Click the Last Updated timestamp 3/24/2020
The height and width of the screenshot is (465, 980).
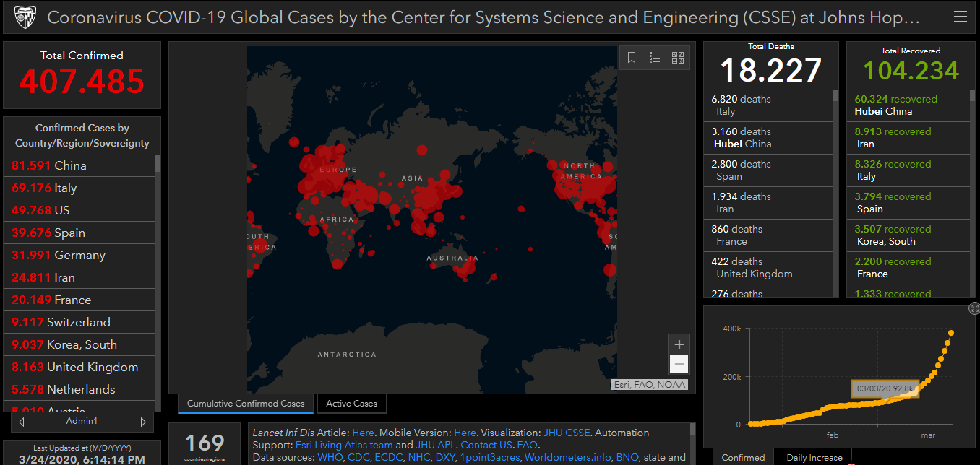click(x=82, y=459)
